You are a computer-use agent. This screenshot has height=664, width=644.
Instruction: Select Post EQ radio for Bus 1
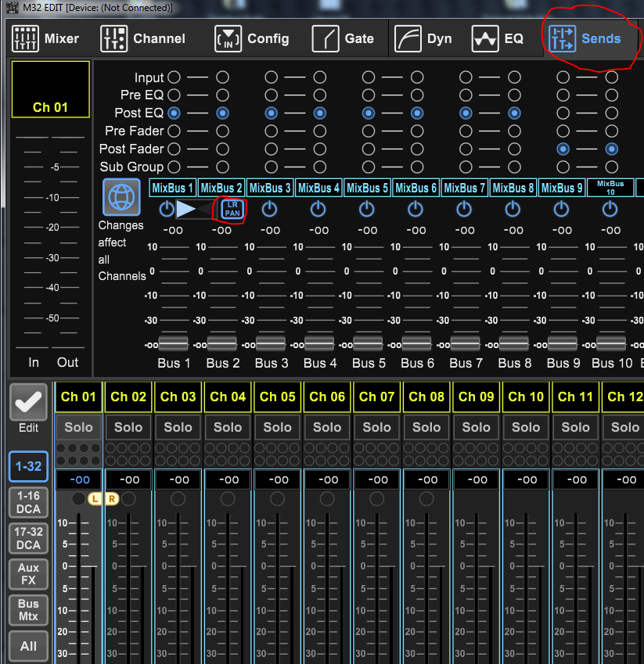point(174,113)
